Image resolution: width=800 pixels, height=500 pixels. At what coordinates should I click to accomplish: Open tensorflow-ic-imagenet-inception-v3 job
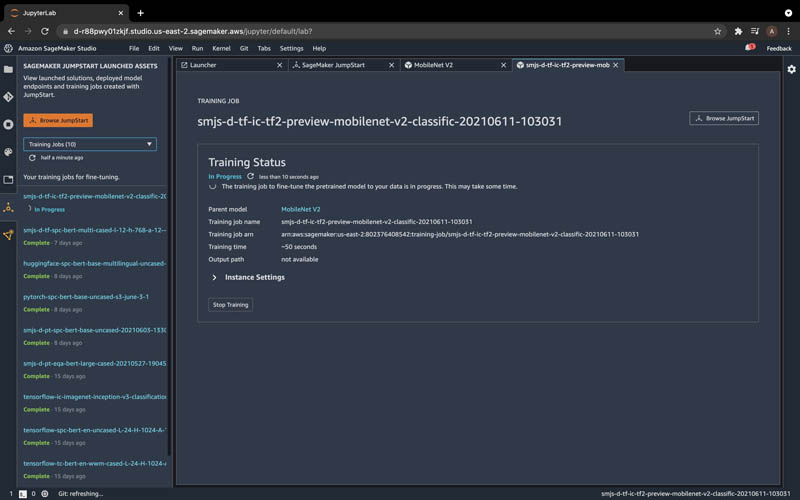pos(94,396)
